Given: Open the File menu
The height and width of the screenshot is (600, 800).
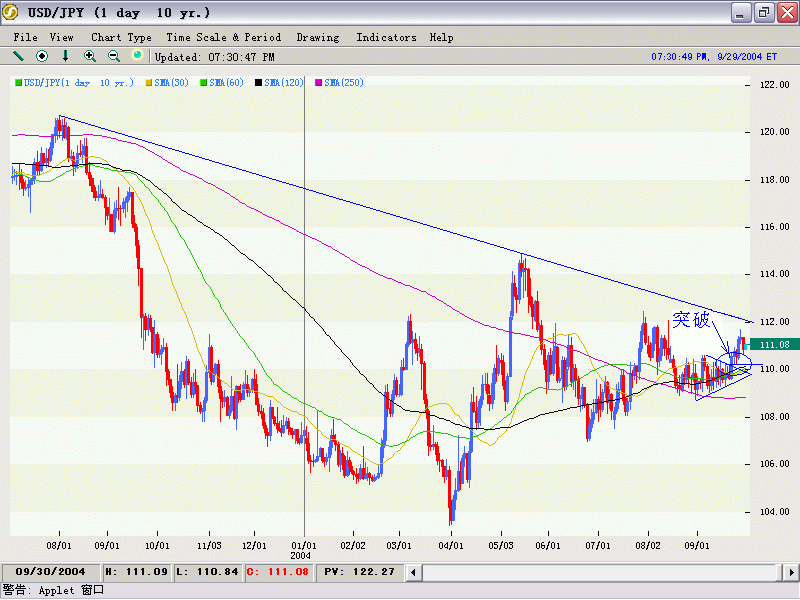Looking at the screenshot, I should [x=26, y=37].
